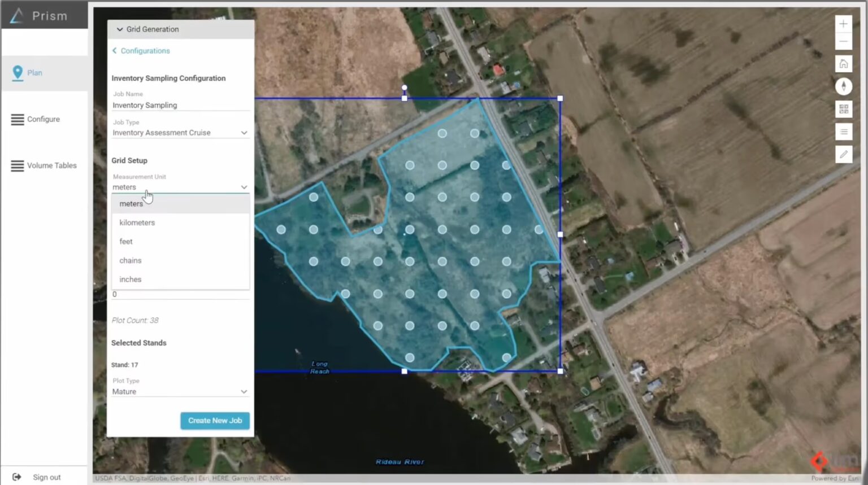Choose kilometers from unit list

(x=137, y=222)
